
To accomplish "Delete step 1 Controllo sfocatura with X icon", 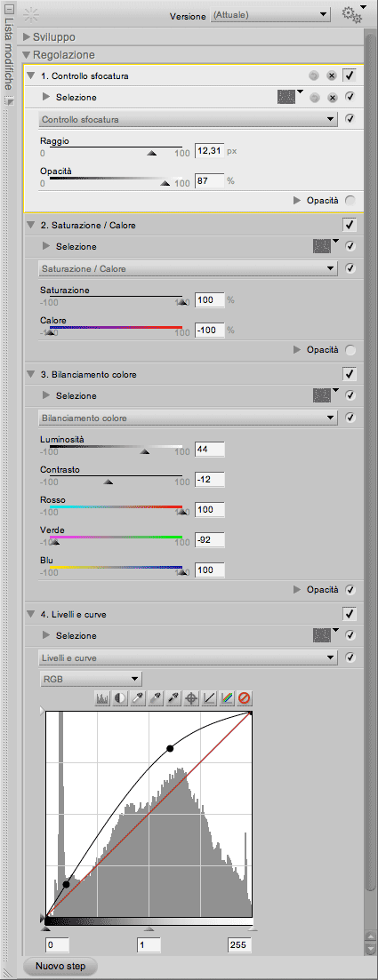I will click(x=332, y=76).
